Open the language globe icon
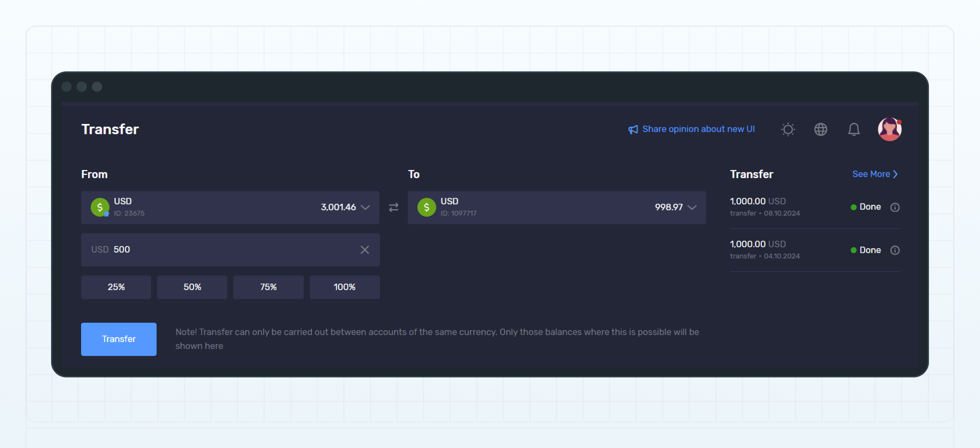Screen dimensions: 980x448 click(820, 130)
